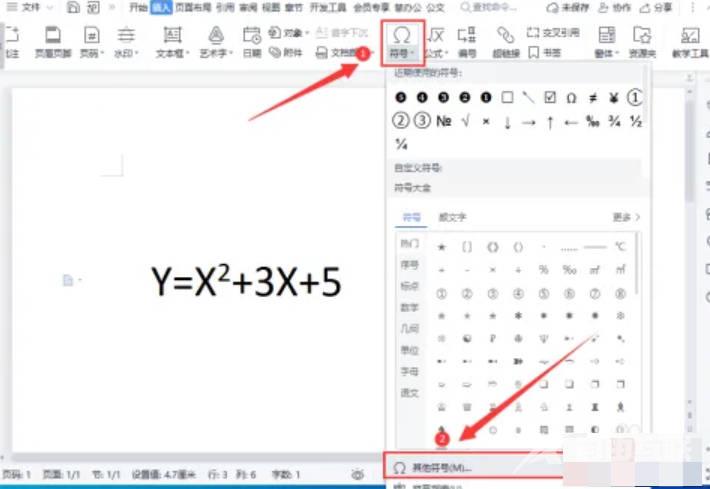The width and height of the screenshot is (710, 489).
Task: Insert the recent up arrow ↑ symbol
Action: click(x=550, y=122)
